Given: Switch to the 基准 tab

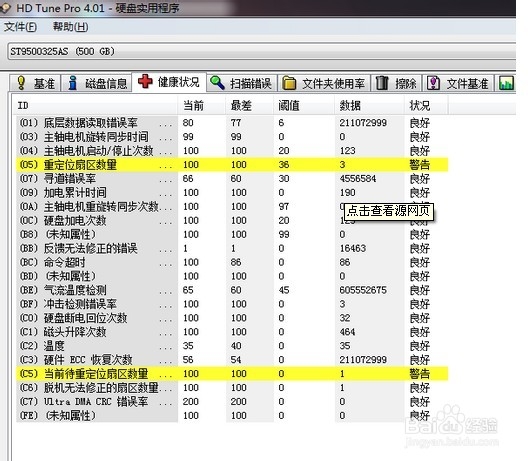Looking at the screenshot, I should (35, 83).
